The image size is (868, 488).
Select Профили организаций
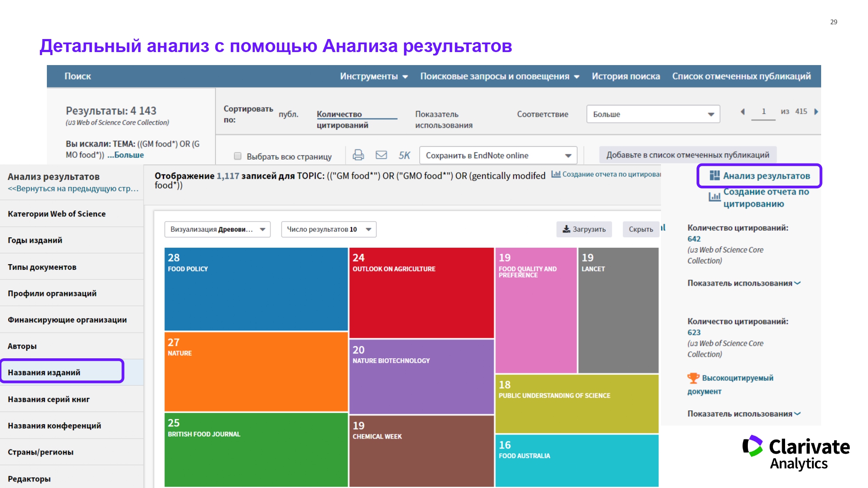(72, 293)
